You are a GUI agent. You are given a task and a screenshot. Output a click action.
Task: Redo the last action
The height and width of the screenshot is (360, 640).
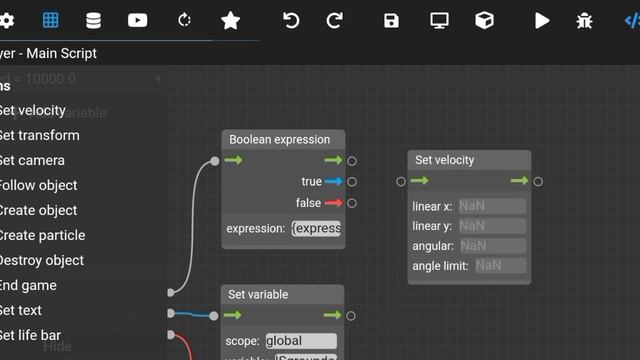tap(334, 20)
